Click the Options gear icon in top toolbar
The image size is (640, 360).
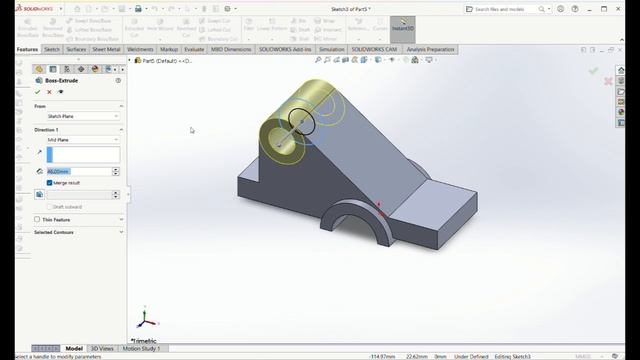tap(227, 9)
